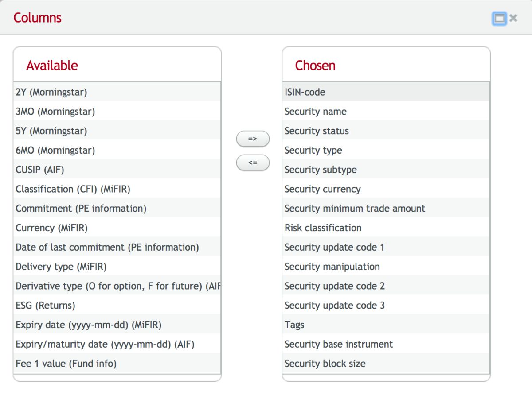Viewport: 532px width, 399px height.
Task: Select Classification (CFI) (MiFIR) item
Action: [x=73, y=189]
